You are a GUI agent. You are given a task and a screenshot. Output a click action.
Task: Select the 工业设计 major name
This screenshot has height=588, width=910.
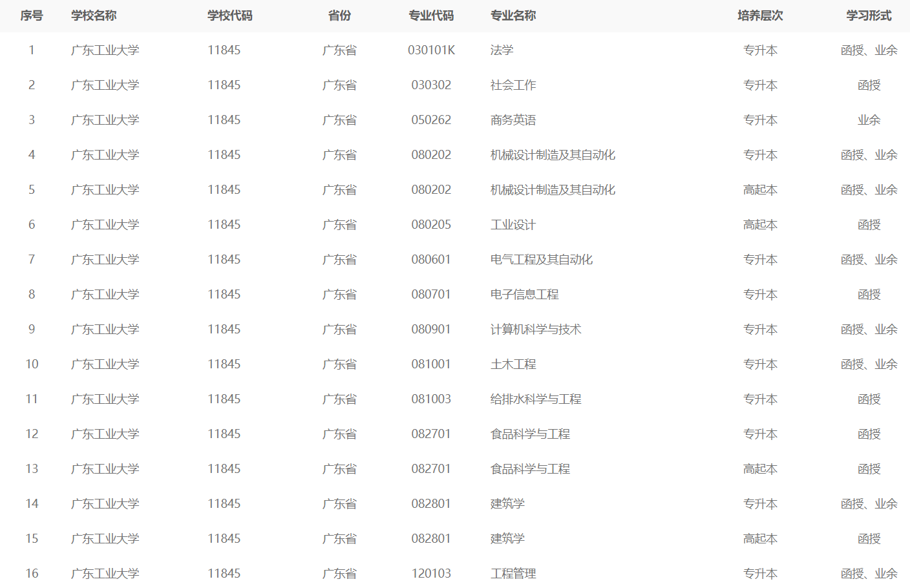click(513, 225)
